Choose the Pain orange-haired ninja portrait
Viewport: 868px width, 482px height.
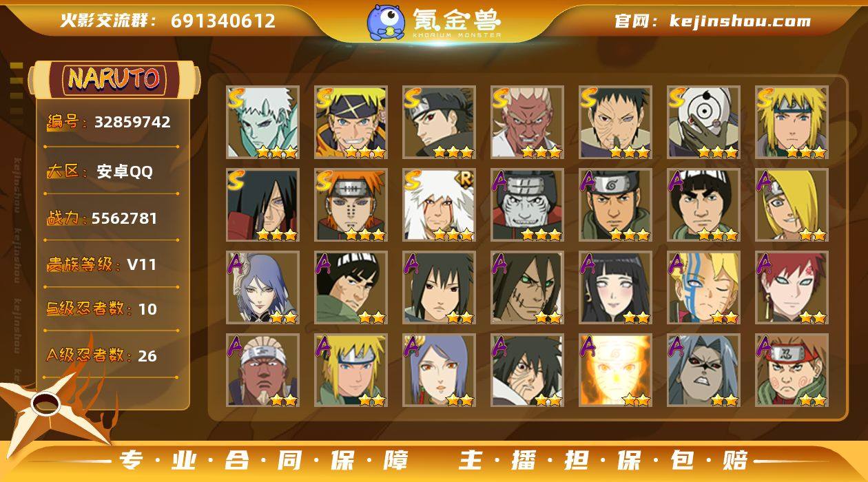pyautogui.click(x=351, y=205)
